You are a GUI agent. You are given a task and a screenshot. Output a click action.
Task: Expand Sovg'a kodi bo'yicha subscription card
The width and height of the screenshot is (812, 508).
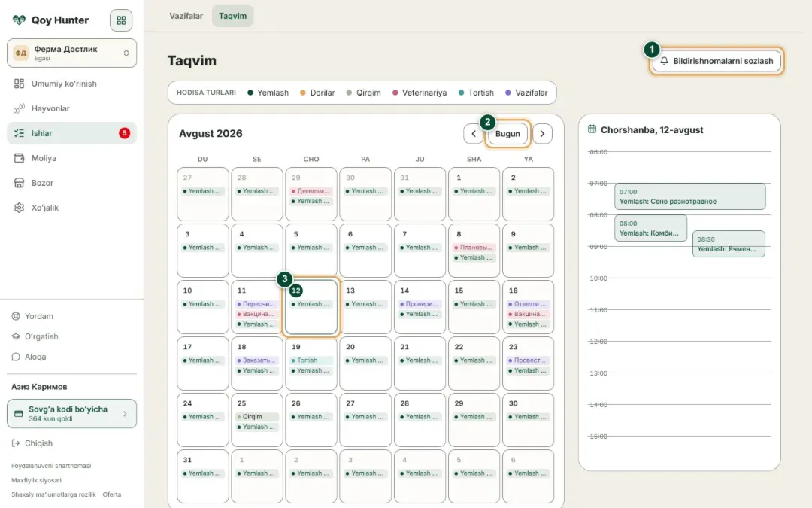tap(72, 414)
